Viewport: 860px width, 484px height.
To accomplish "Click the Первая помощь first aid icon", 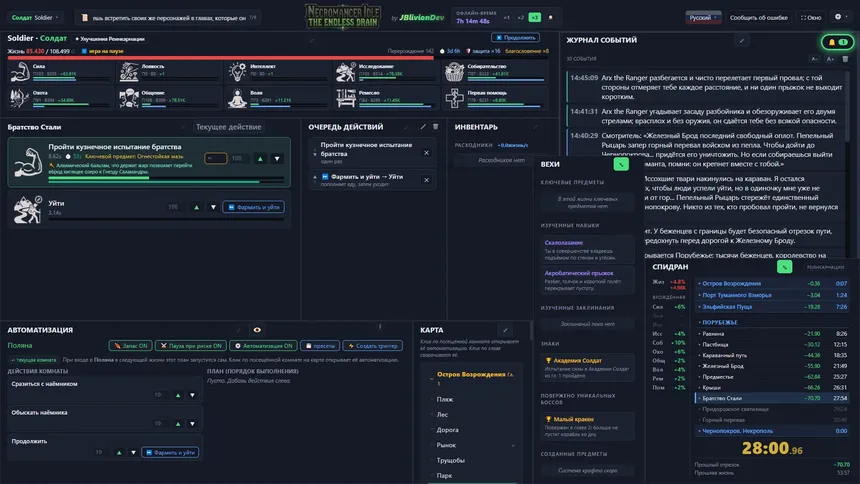I will point(454,98).
